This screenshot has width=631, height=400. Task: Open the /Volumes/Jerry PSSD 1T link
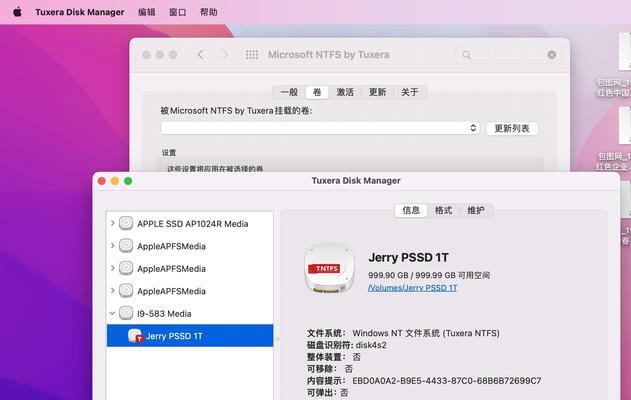point(412,288)
